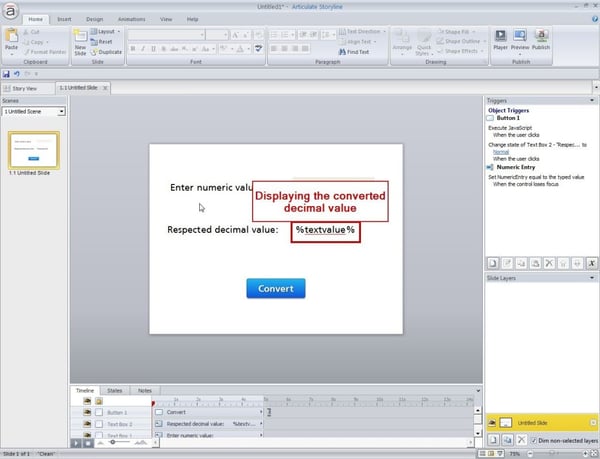Click the edit trigger icon
Image resolution: width=600 pixels, height=459 pixels.
507,263
